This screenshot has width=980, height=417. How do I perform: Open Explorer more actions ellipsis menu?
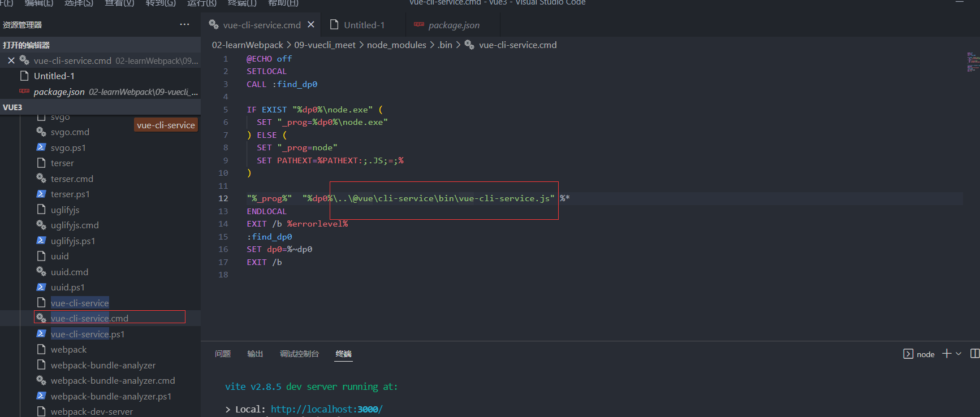184,24
